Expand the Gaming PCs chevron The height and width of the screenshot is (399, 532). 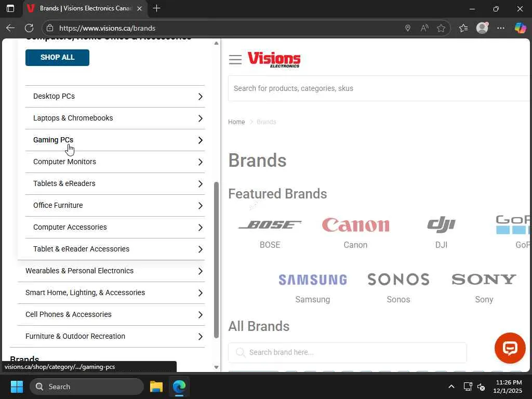point(201,140)
